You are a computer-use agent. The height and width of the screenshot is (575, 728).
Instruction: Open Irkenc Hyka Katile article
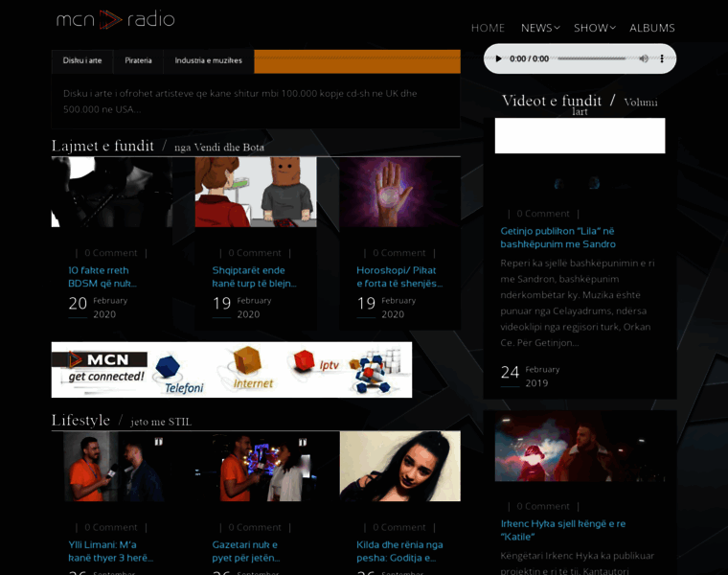pyautogui.click(x=562, y=530)
